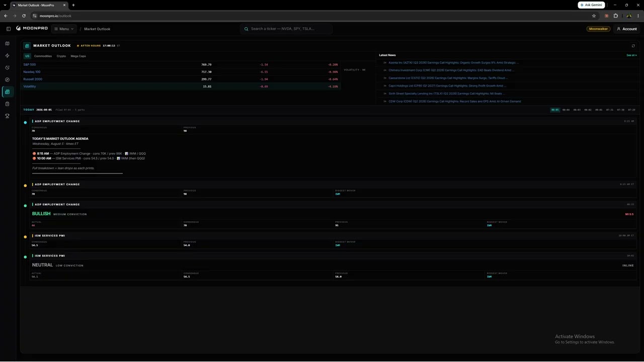
Task: Click See all latest news
Action: pos(631,55)
